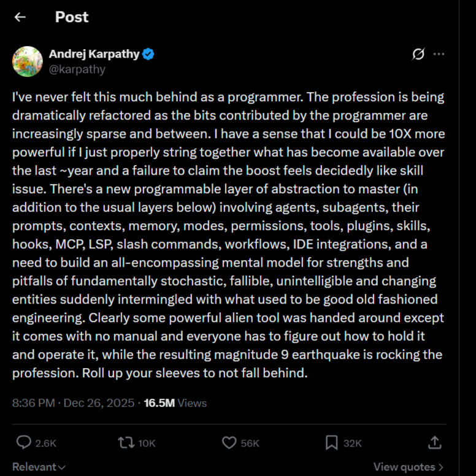
Task: Like the post with the heart
Action: click(x=229, y=442)
